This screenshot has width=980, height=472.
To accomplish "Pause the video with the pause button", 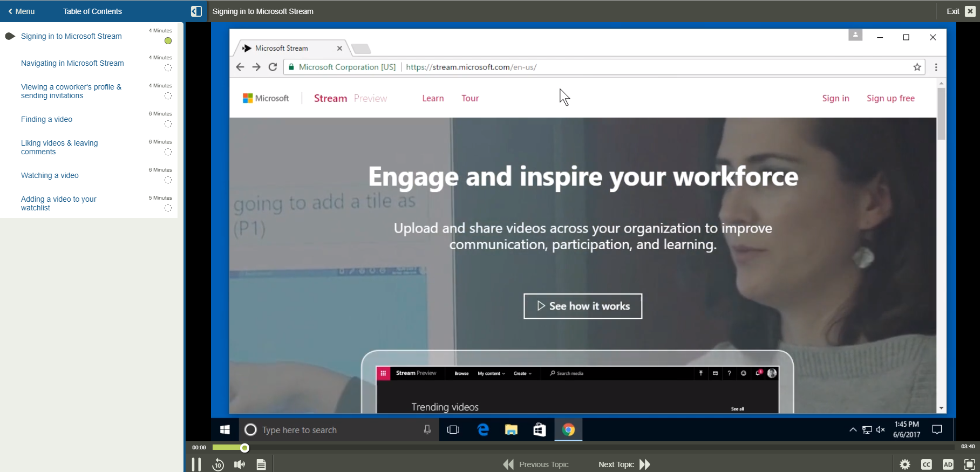I will click(196, 464).
